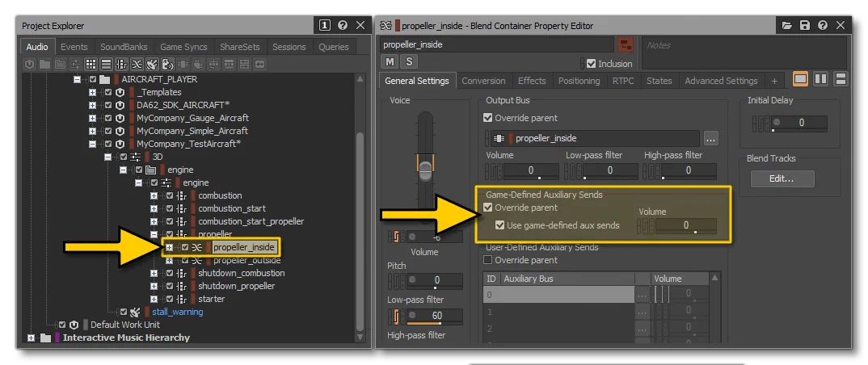Click the Voice Volume fader handle

point(424,168)
